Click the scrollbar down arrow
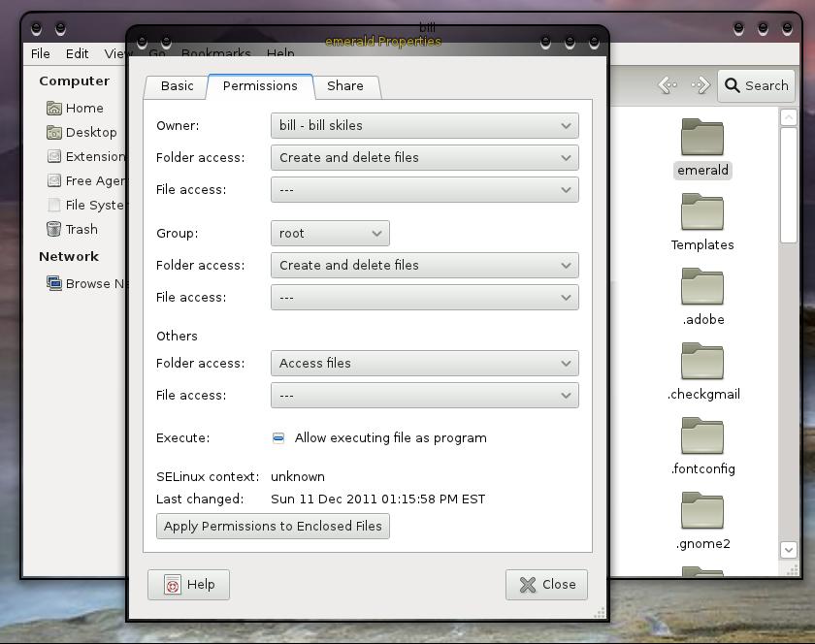This screenshot has height=644, width=815. [x=789, y=549]
